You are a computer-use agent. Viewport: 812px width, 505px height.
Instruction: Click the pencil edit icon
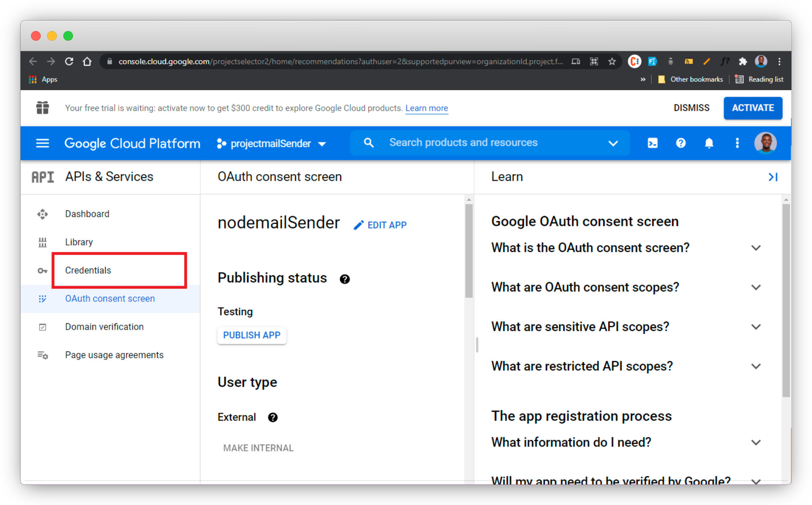tap(358, 225)
